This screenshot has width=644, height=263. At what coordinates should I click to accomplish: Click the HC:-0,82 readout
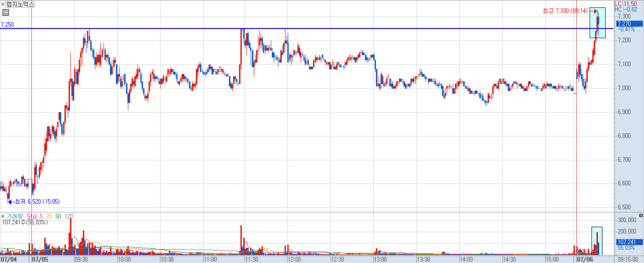tap(626, 9)
